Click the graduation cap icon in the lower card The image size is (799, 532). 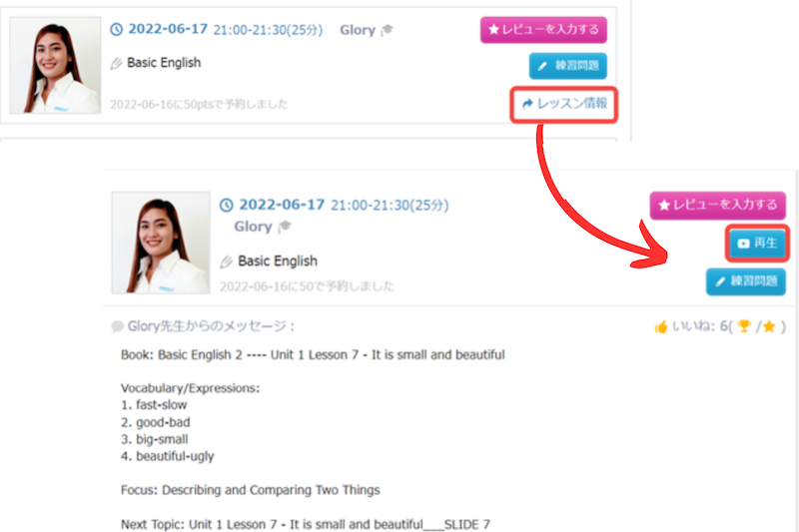click(285, 227)
